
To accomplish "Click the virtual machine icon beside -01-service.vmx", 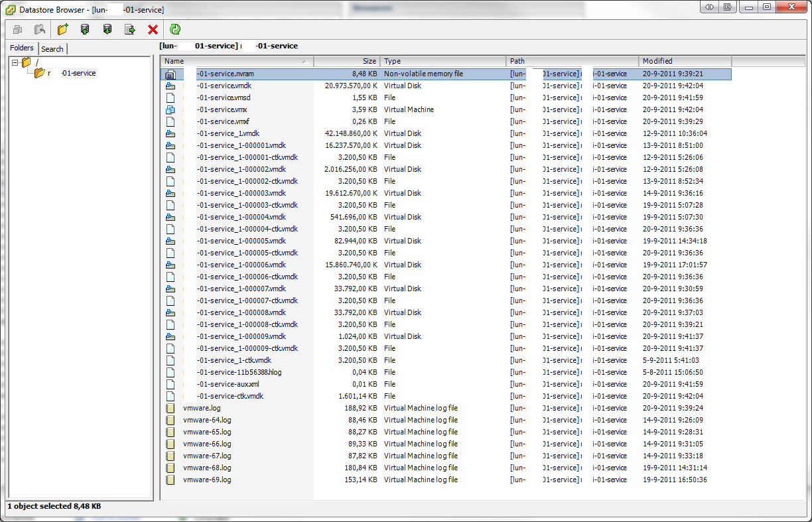I will [x=170, y=109].
